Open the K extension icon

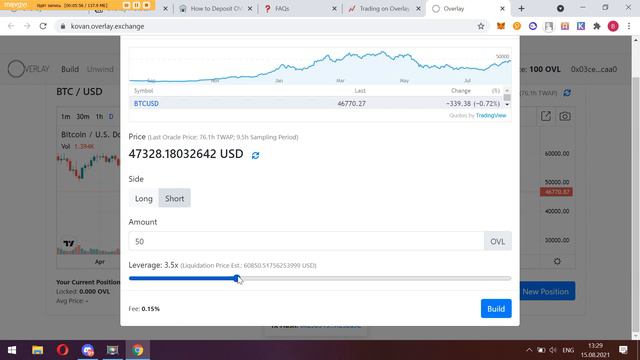[x=581, y=26]
